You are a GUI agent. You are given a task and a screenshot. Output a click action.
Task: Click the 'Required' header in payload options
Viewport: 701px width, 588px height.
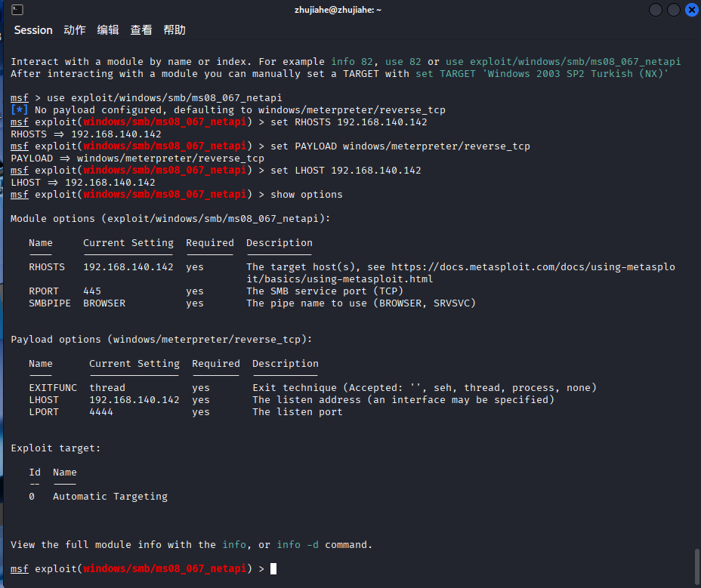(x=216, y=363)
